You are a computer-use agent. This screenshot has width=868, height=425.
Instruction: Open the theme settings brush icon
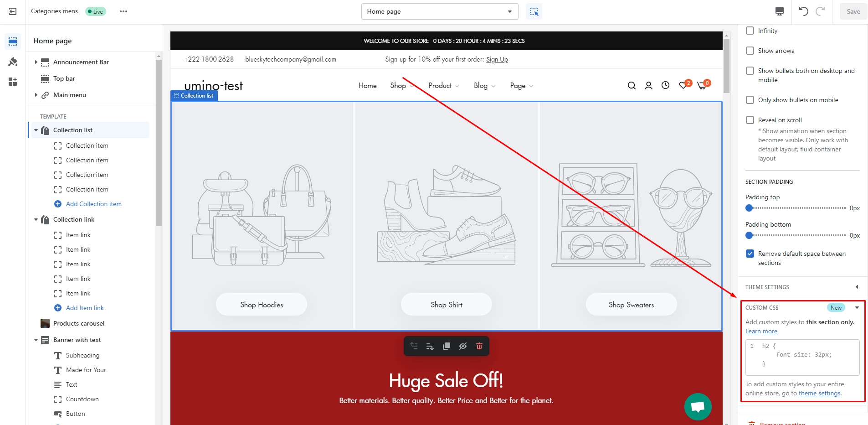pos(13,62)
